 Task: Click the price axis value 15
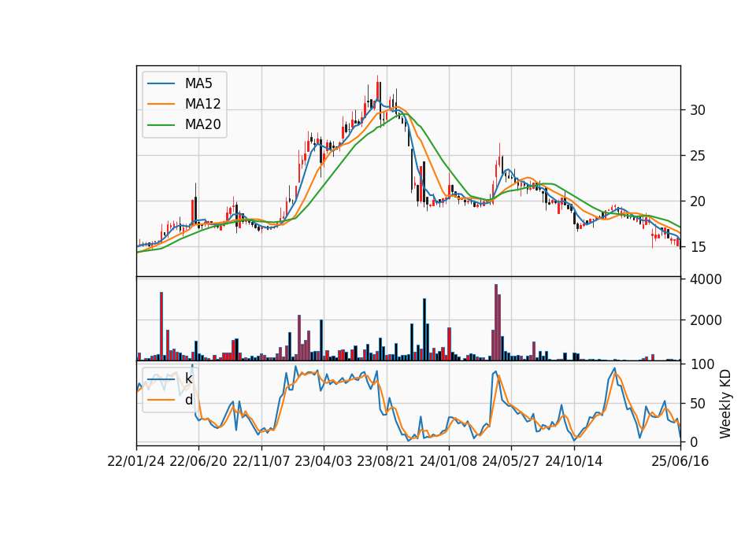[x=698, y=247]
